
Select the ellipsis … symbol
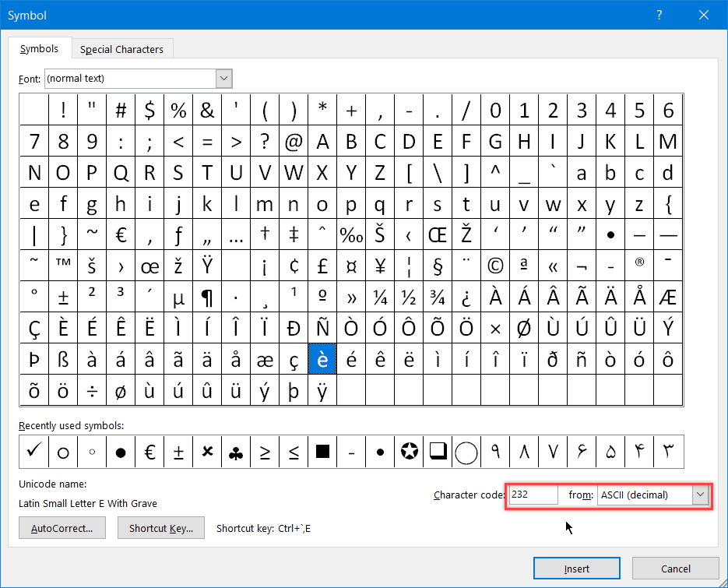click(x=236, y=234)
